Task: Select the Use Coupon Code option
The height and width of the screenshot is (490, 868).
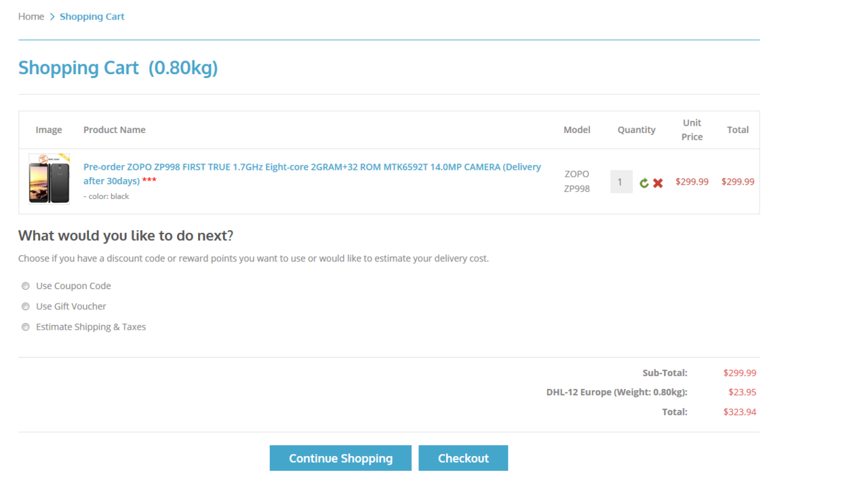Action: coord(26,286)
